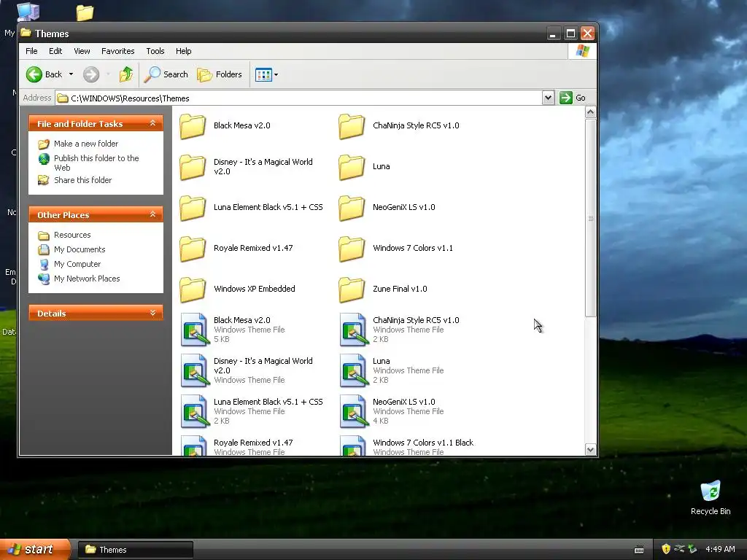Go up one folder level
Screen dimensions: 747x560
point(126,74)
